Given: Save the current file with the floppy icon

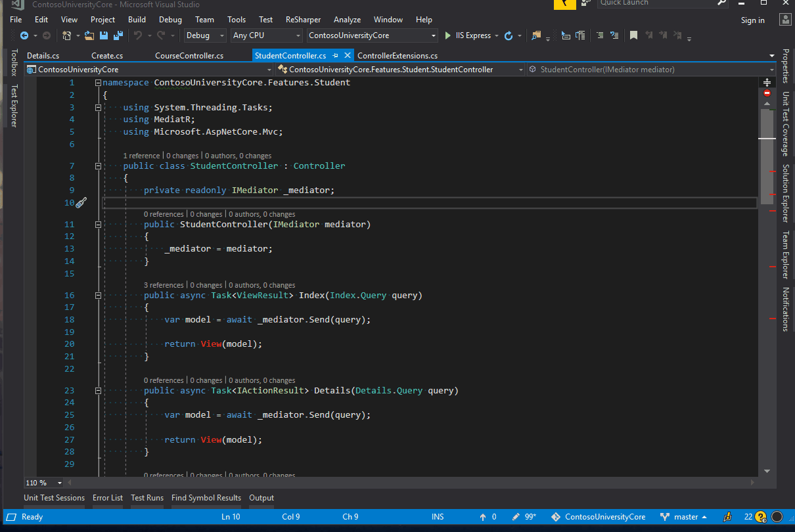Looking at the screenshot, I should (105, 35).
